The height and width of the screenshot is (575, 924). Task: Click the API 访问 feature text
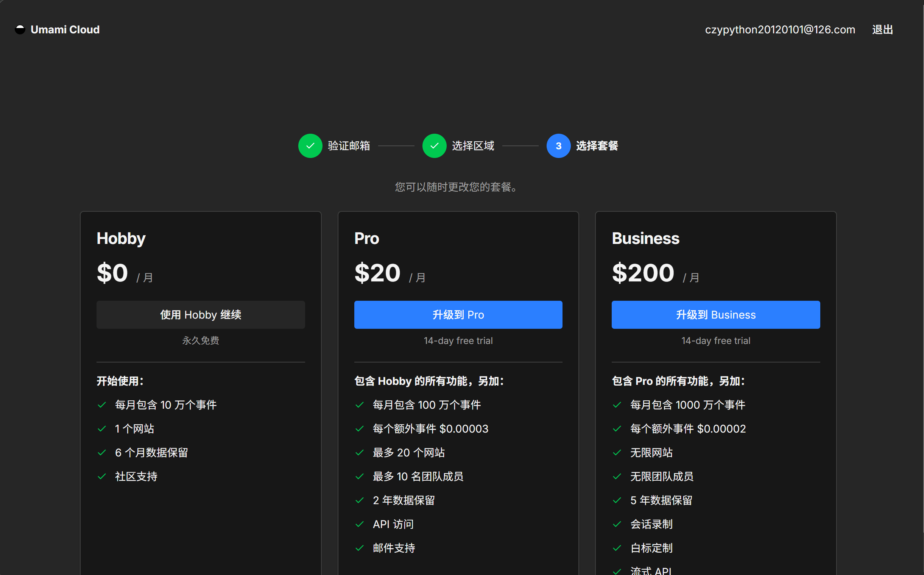point(393,524)
